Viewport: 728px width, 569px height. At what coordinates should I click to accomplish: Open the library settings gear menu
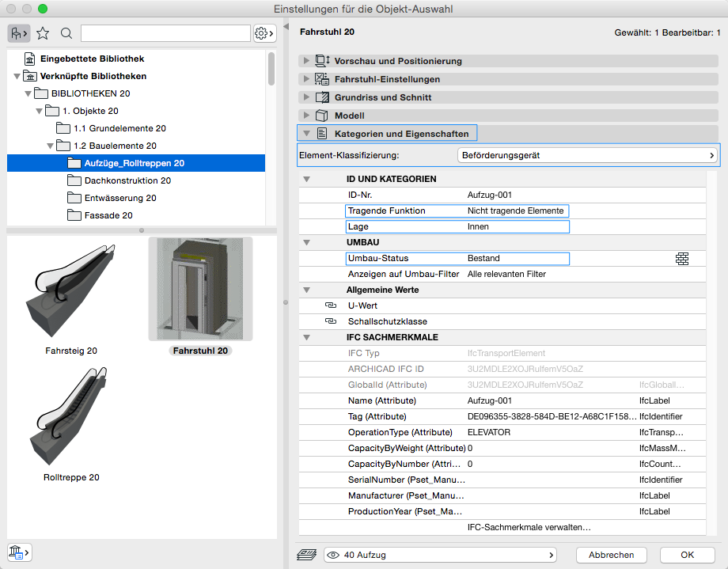[x=264, y=33]
